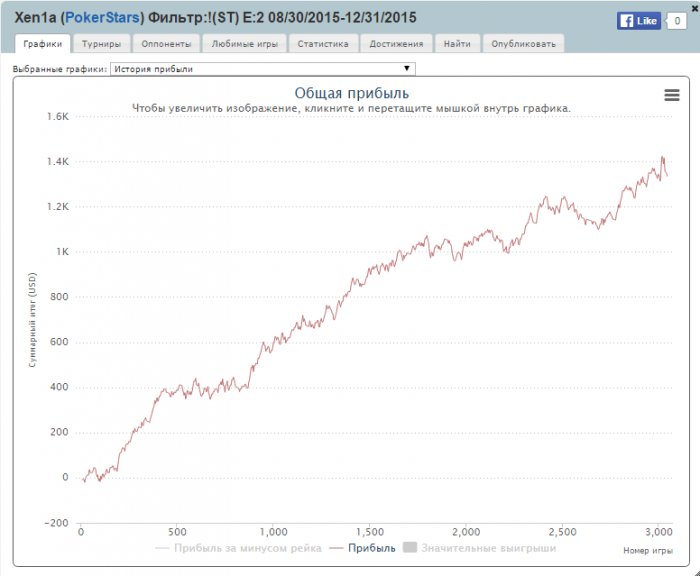Select the 'Графики' tab
Viewport: 700px width, 576px height.
coord(42,44)
